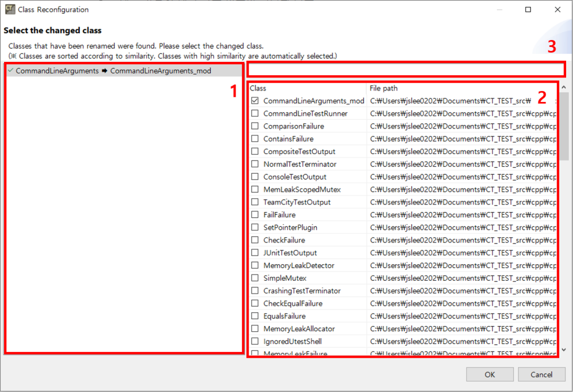Click the CommandLineArguments_mod file path cell
The height and width of the screenshot is (392, 573).
click(461, 101)
